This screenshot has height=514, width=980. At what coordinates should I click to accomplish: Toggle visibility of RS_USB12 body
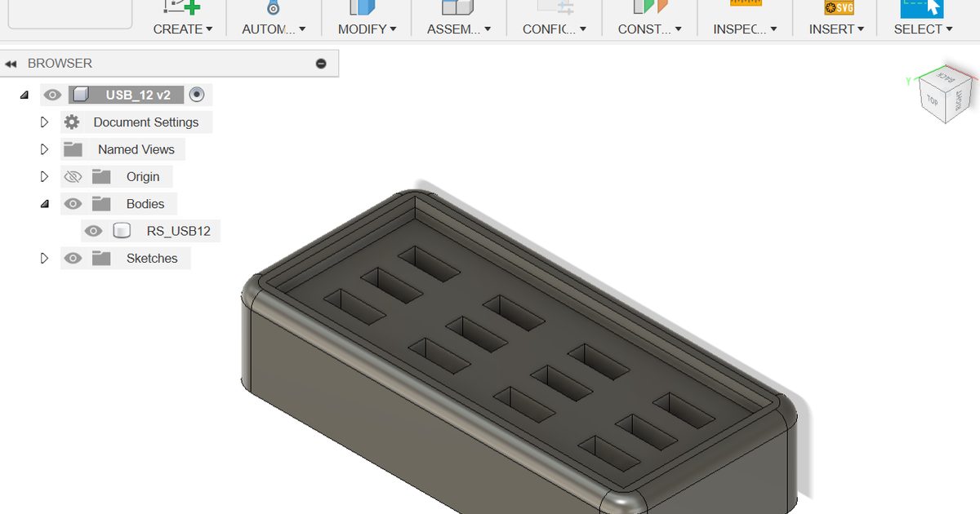[93, 230]
